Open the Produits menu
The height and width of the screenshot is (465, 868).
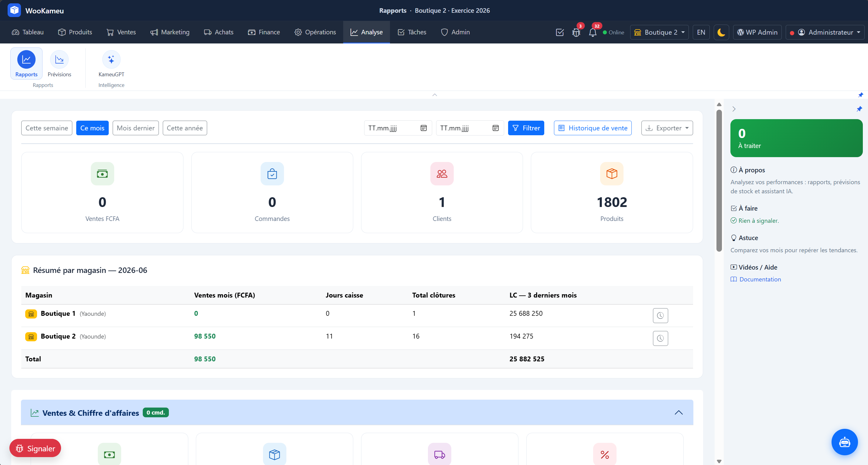pos(75,33)
